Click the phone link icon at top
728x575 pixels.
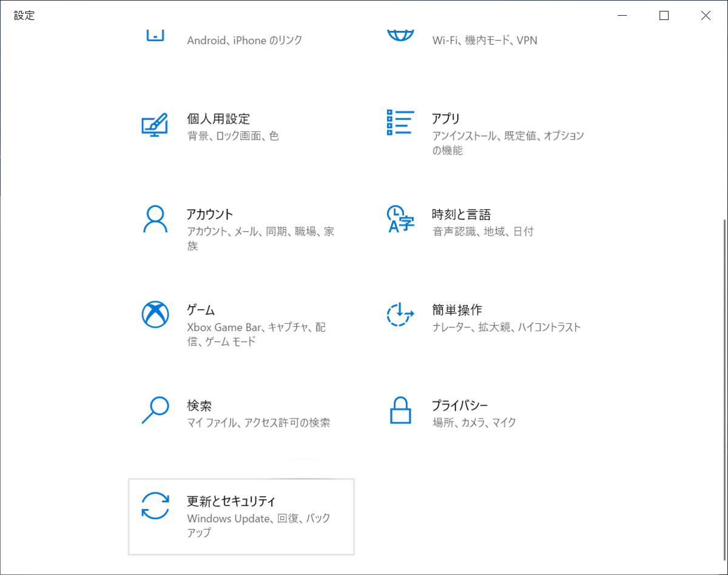click(x=155, y=35)
